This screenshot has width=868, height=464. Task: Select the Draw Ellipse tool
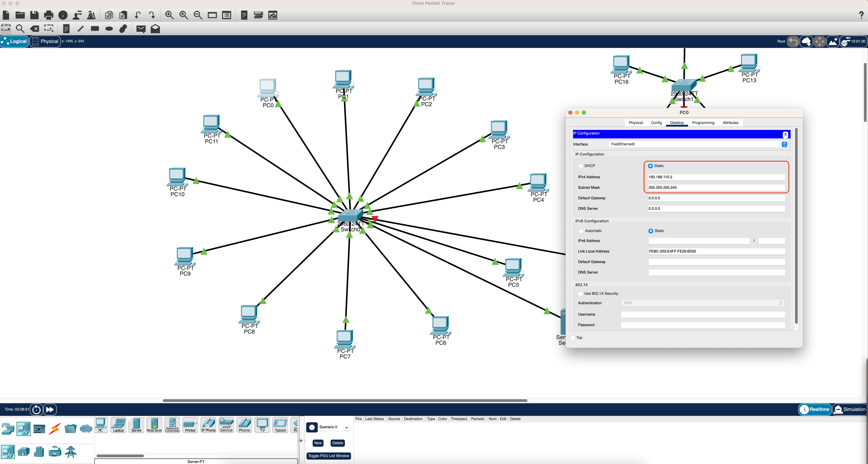click(109, 29)
